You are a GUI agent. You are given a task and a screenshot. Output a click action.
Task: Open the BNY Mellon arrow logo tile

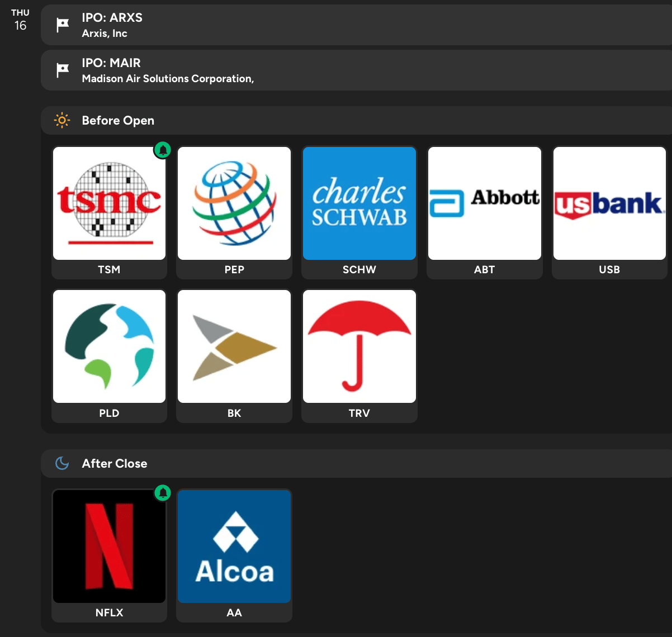click(234, 346)
